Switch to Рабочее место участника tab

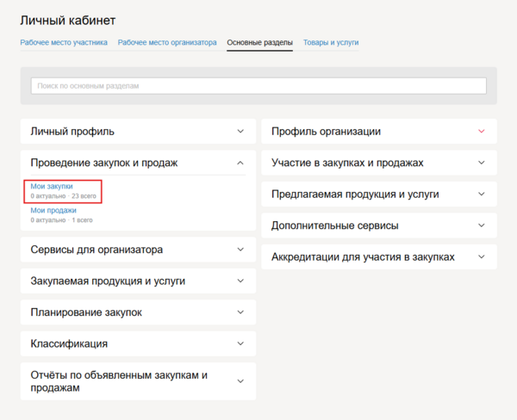[x=64, y=42]
